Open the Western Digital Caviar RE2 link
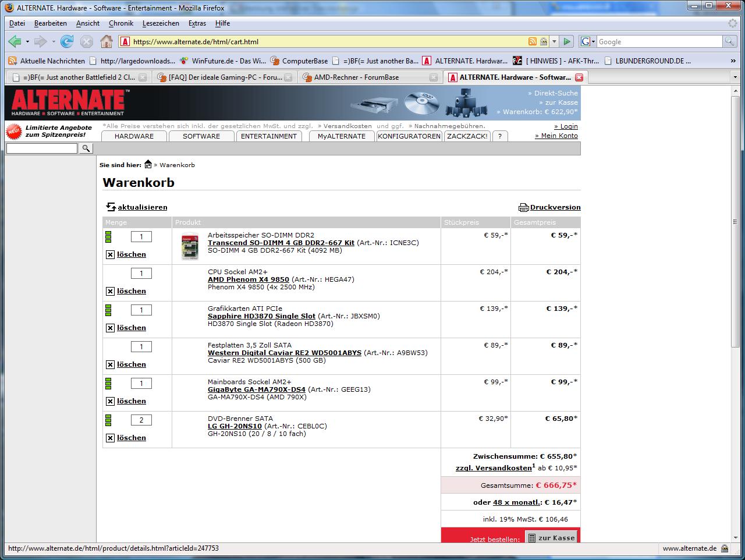 (285, 353)
